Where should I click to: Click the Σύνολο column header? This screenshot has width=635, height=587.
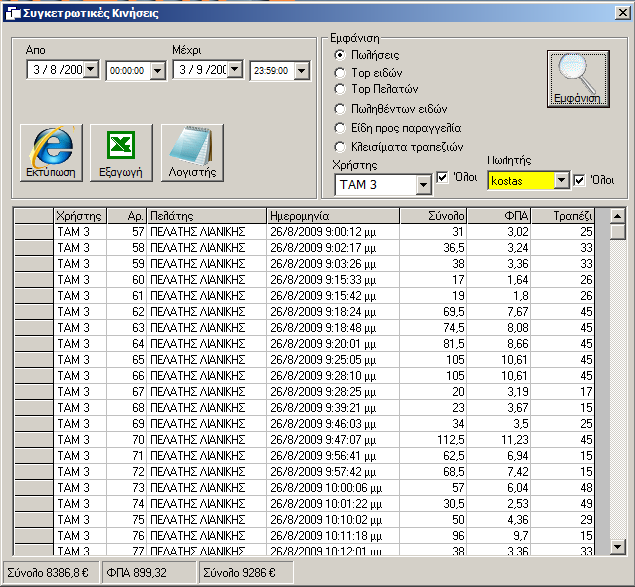coord(433,216)
